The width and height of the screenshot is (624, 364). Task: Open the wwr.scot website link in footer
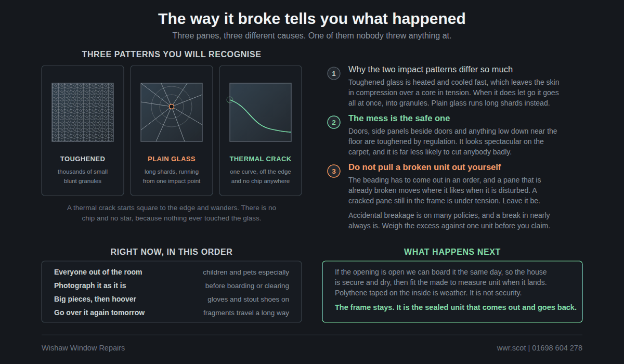pyautogui.click(x=511, y=348)
